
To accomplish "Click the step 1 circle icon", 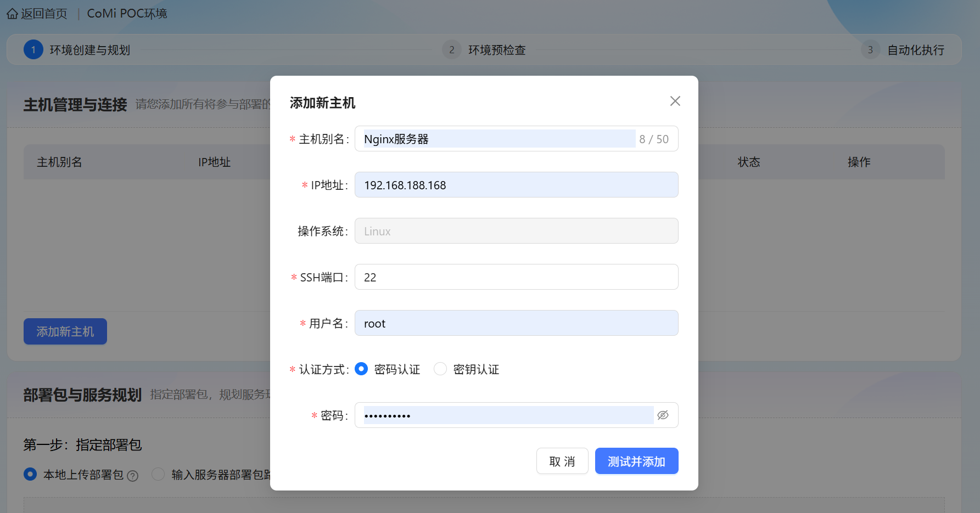I will click(33, 50).
